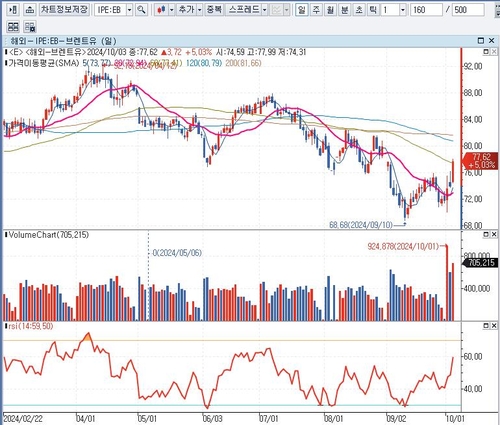Switch to monthly (월) period
This screenshot has width=500, height=425.
pyautogui.click(x=330, y=10)
